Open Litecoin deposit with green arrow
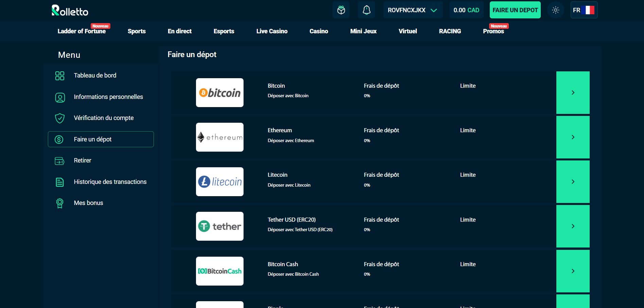Image resolution: width=644 pixels, height=308 pixels. pyautogui.click(x=573, y=182)
